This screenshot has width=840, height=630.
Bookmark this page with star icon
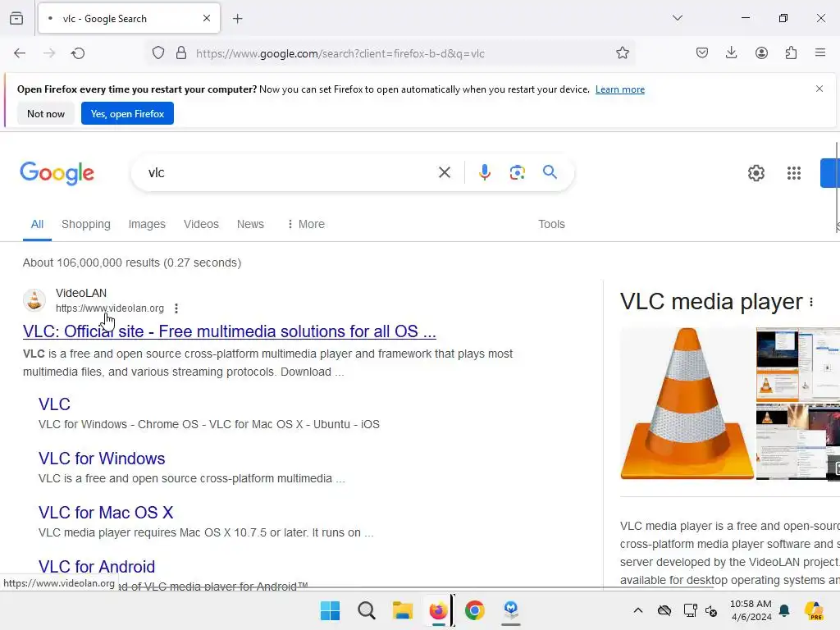click(622, 53)
